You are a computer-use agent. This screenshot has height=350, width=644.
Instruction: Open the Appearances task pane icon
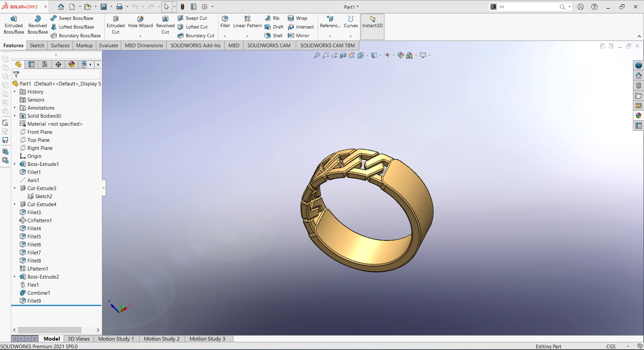click(639, 116)
